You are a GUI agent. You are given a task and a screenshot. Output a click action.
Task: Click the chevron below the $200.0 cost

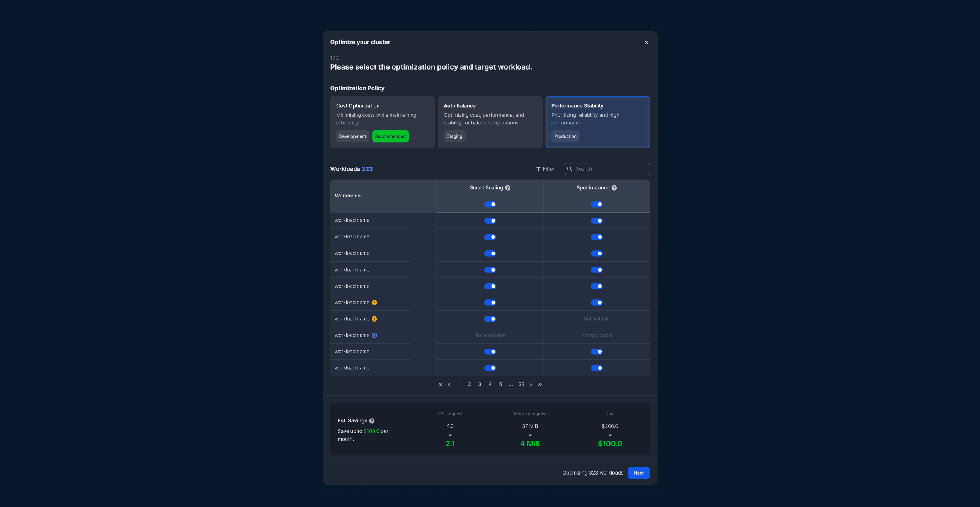coord(610,435)
